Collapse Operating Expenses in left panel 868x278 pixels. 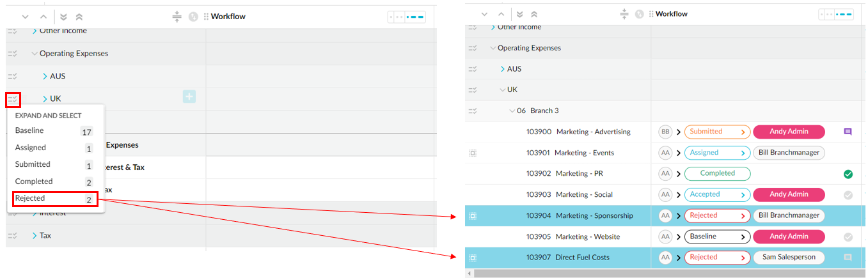click(x=35, y=54)
